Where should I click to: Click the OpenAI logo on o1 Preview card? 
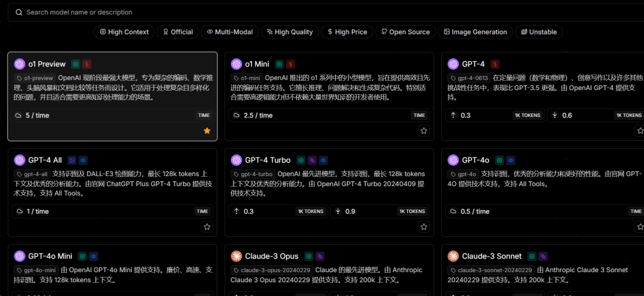[x=20, y=64]
